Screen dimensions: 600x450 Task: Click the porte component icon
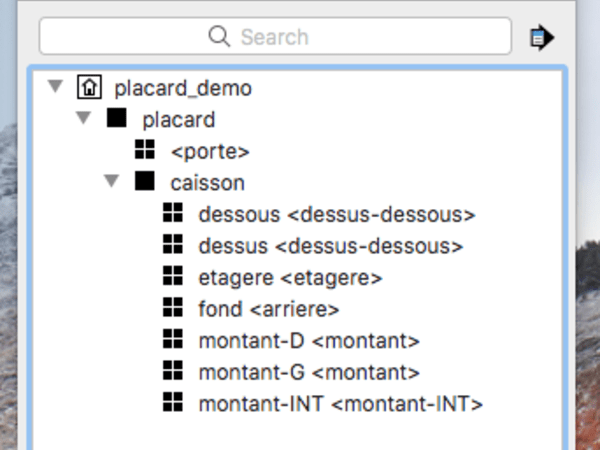[x=145, y=150]
